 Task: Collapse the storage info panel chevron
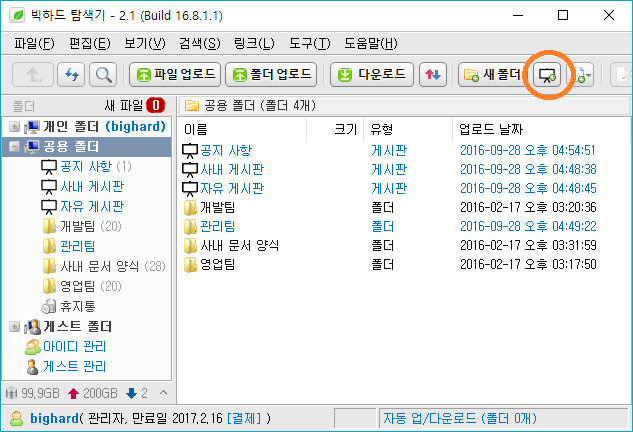(163, 393)
